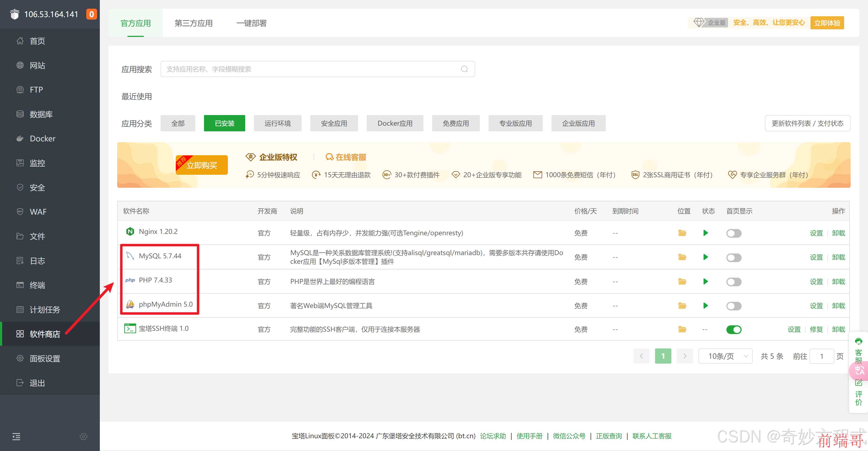Click the search magnifier icon in 应用搜索
The image size is (868, 451).
[464, 69]
